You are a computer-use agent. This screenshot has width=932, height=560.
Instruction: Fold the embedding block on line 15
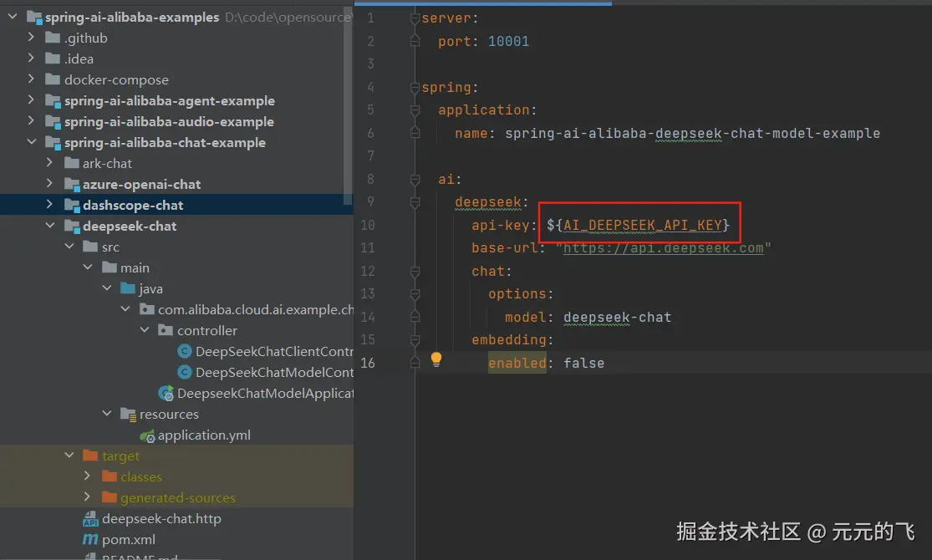pos(415,341)
